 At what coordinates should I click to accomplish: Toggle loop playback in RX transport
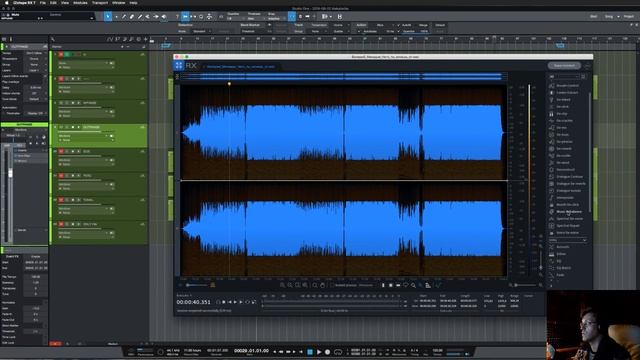pyautogui.click(x=247, y=302)
